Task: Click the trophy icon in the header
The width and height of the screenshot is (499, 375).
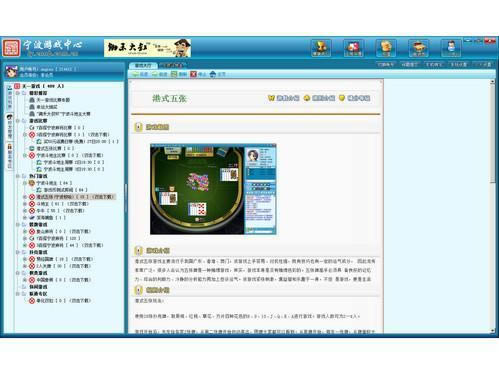Action: tap(321, 48)
